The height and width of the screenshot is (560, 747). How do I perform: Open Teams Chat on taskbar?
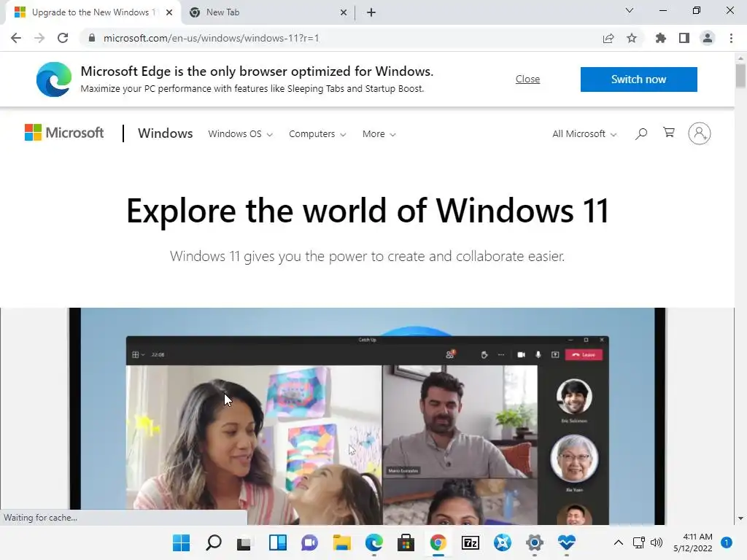[x=309, y=542]
